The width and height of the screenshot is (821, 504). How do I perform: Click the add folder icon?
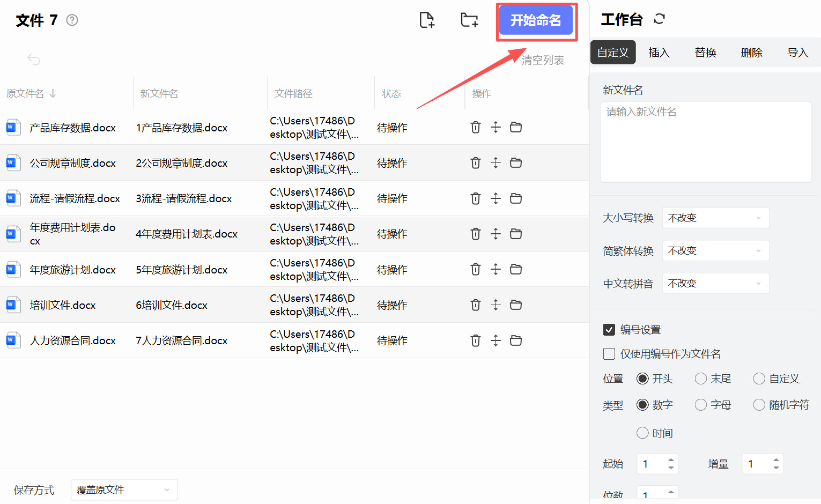tap(469, 20)
